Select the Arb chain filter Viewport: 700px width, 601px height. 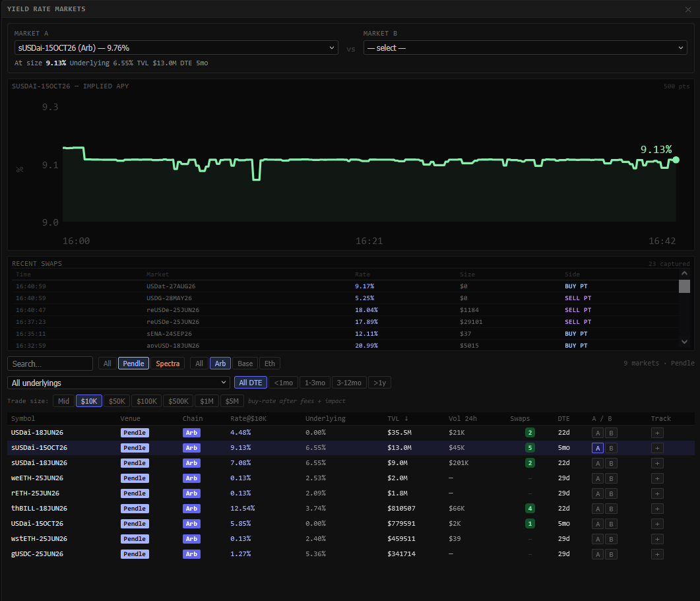click(x=220, y=364)
